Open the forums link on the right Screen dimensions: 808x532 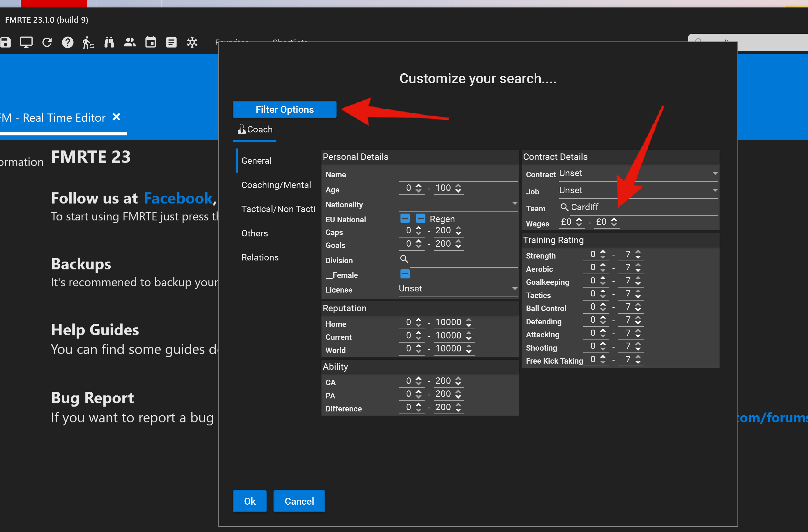point(772,418)
